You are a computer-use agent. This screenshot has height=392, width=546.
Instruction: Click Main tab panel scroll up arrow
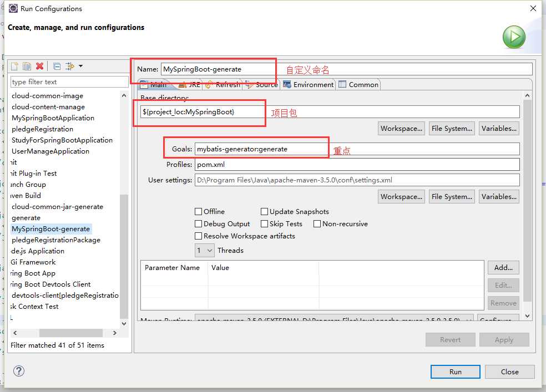[527, 95]
